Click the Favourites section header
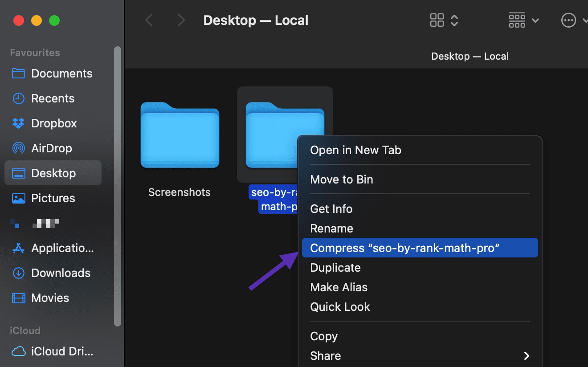This screenshot has width=588, height=367. click(35, 53)
